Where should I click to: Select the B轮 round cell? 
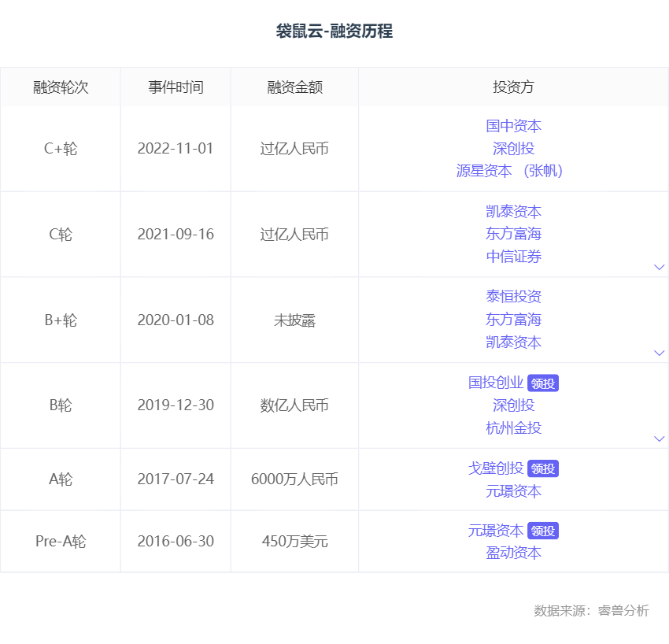(61, 405)
